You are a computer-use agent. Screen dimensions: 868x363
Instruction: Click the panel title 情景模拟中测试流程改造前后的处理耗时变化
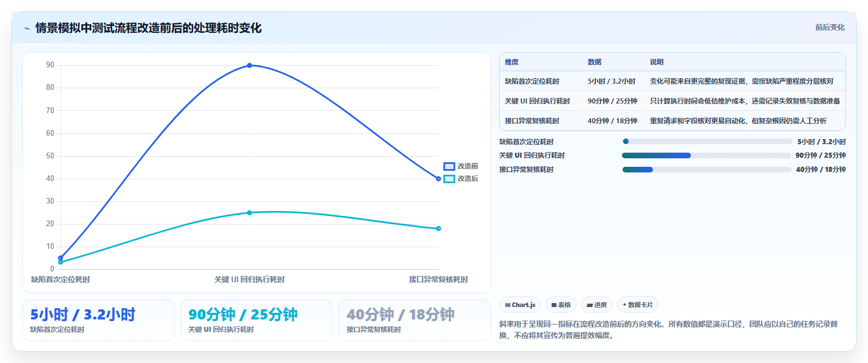point(148,28)
